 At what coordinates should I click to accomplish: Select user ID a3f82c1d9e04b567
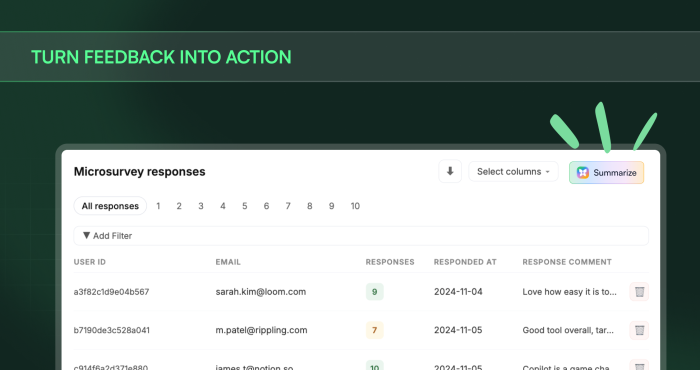coord(111,292)
